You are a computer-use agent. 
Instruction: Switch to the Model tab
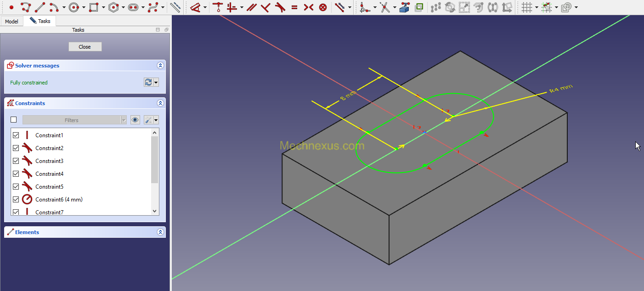(x=11, y=22)
